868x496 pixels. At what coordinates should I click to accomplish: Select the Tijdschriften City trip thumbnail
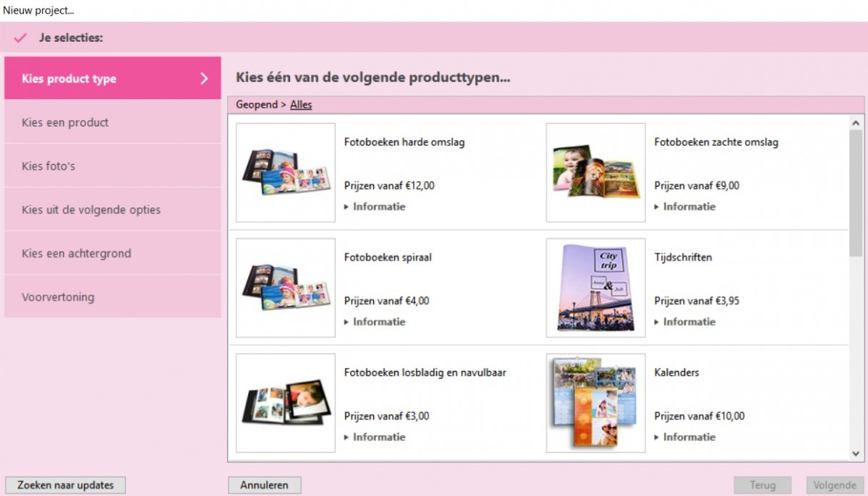click(x=595, y=287)
